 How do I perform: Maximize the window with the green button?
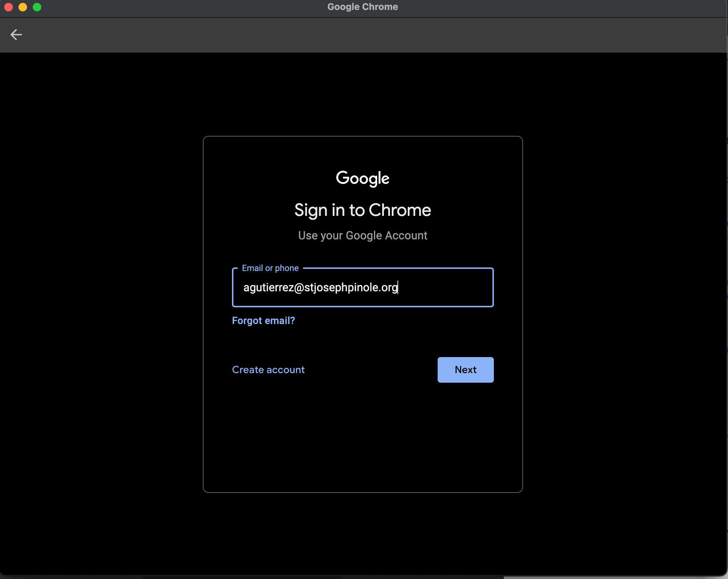(x=37, y=7)
